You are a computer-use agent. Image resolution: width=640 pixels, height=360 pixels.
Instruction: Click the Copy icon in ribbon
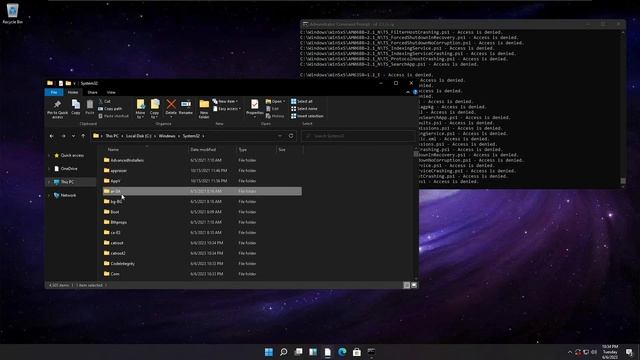pyautogui.click(x=76, y=107)
